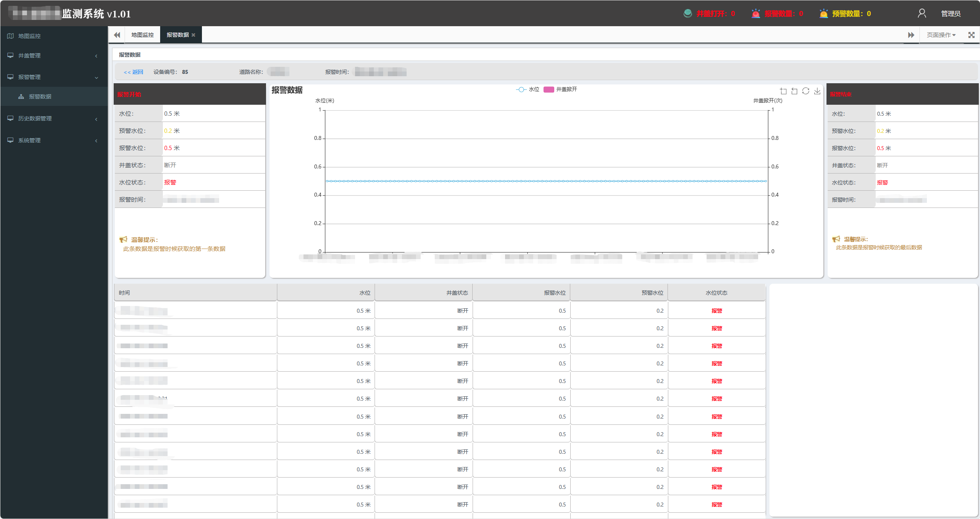Click the 井盖管理 monitor icon

(10, 55)
